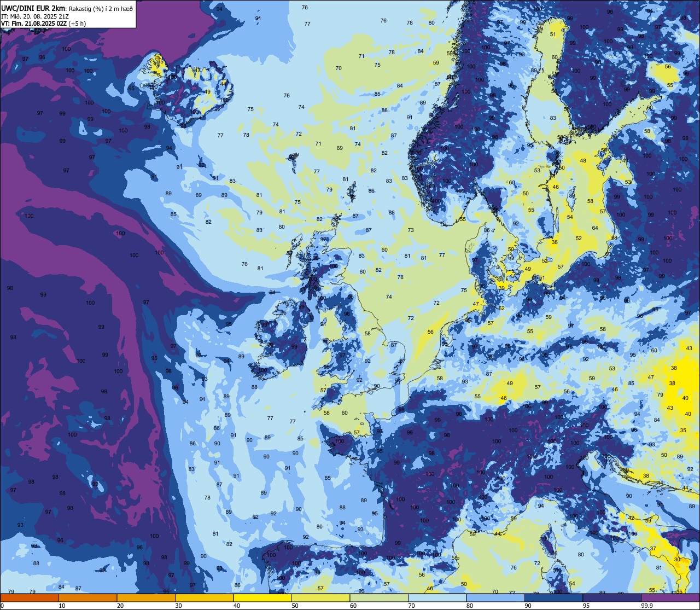
Task: Click the 20–30% legend color segment
Action: (x=146, y=597)
